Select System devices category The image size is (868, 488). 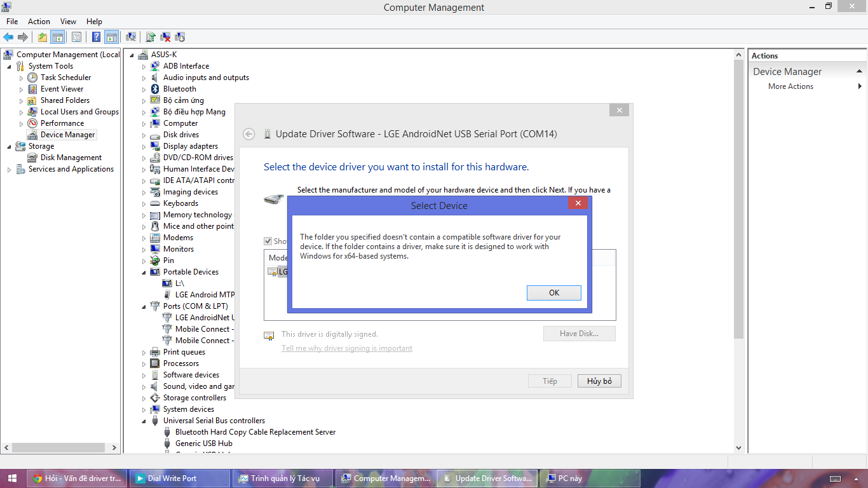tap(189, 409)
